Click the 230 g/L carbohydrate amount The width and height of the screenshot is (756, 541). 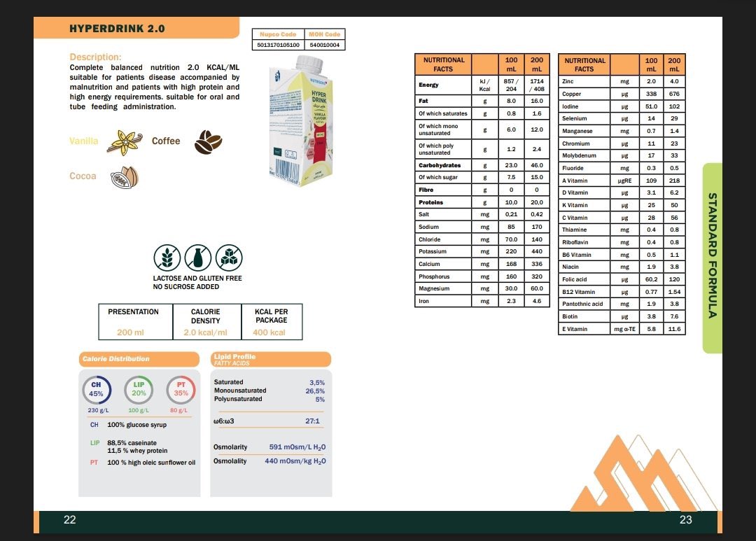[x=98, y=410]
